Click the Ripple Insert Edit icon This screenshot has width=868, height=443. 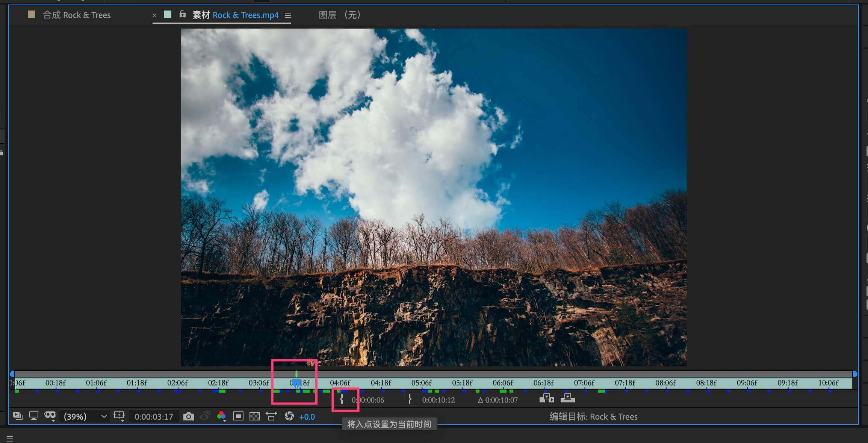[x=546, y=398]
